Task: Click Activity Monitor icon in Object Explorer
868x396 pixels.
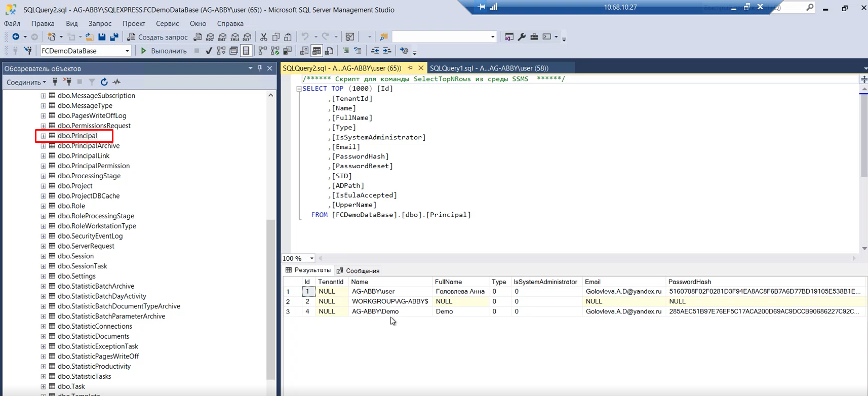Action: [x=116, y=82]
